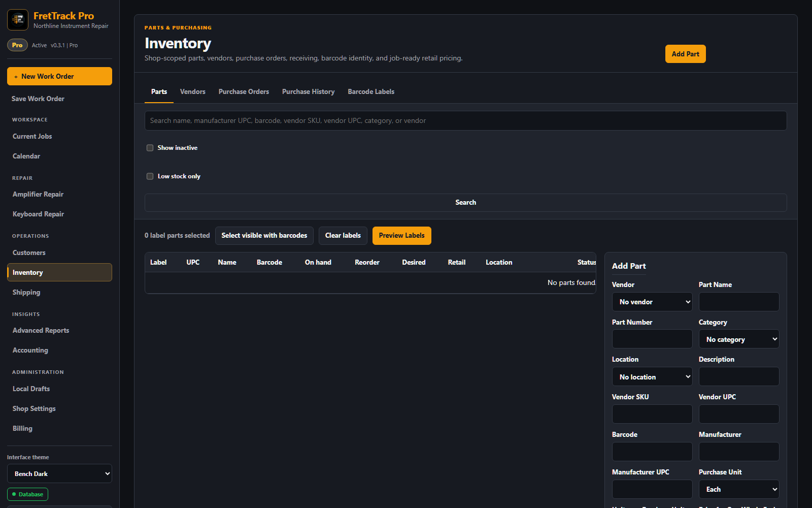The width and height of the screenshot is (812, 508).
Task: Click the Manufacturer input field
Action: pyautogui.click(x=739, y=452)
